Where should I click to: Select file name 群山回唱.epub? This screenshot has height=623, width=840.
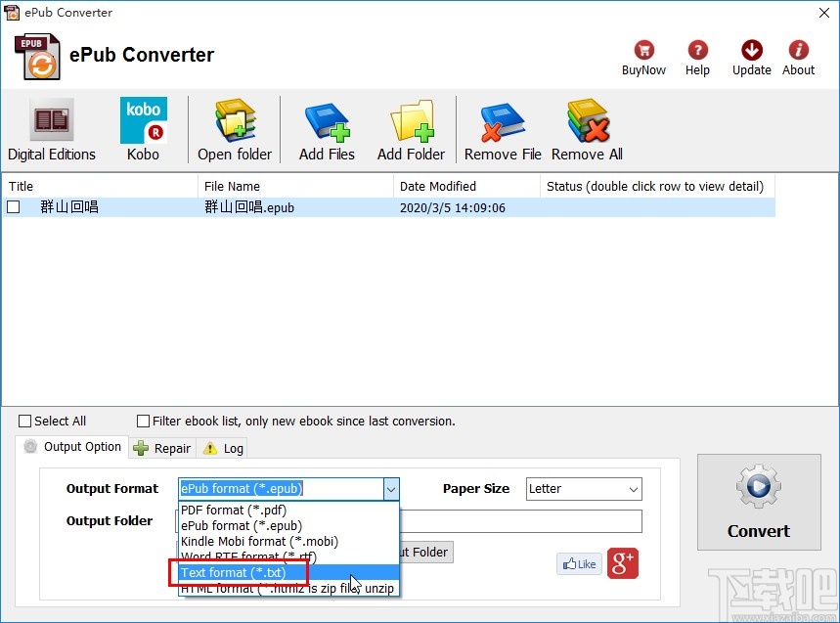249,207
